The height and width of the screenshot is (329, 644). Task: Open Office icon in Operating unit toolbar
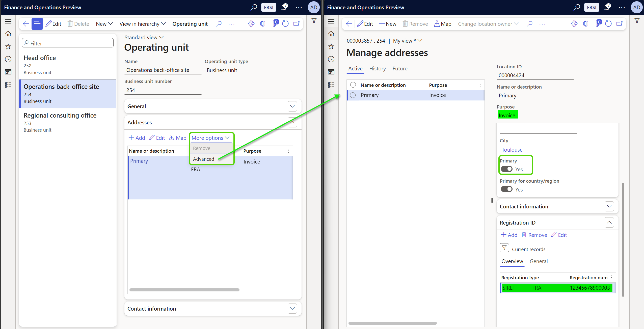click(263, 24)
